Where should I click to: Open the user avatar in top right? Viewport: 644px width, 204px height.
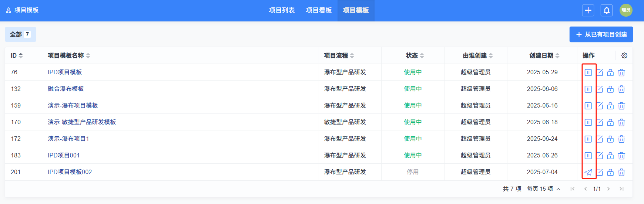[626, 10]
